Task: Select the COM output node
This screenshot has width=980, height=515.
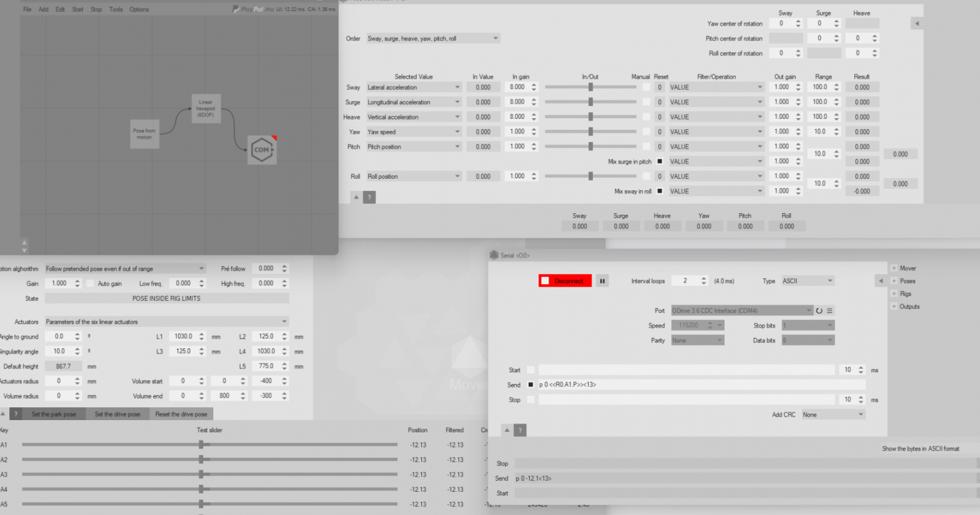Action: point(262,150)
